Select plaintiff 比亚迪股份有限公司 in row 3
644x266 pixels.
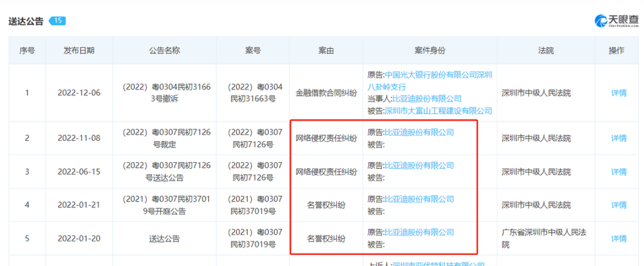click(x=419, y=166)
